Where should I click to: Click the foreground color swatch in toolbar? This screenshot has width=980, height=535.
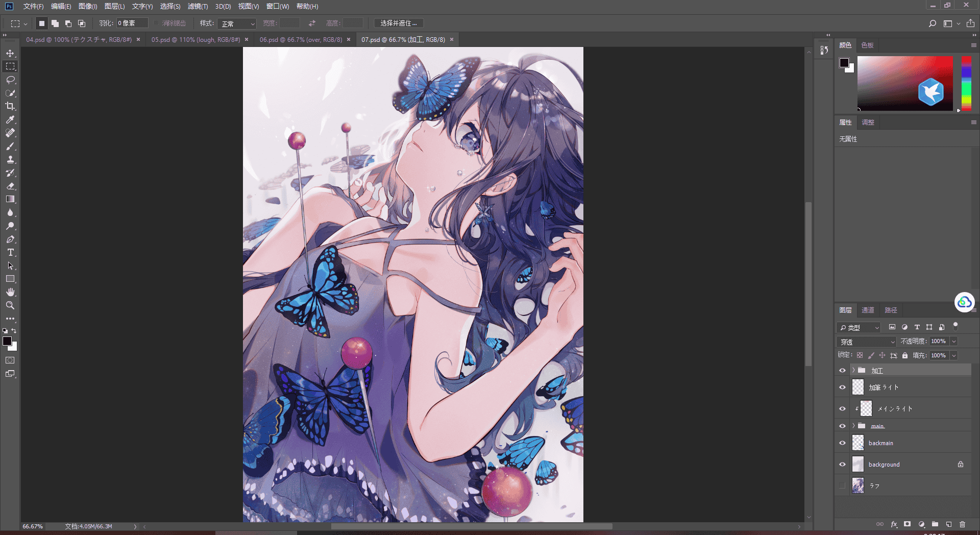tap(7, 341)
